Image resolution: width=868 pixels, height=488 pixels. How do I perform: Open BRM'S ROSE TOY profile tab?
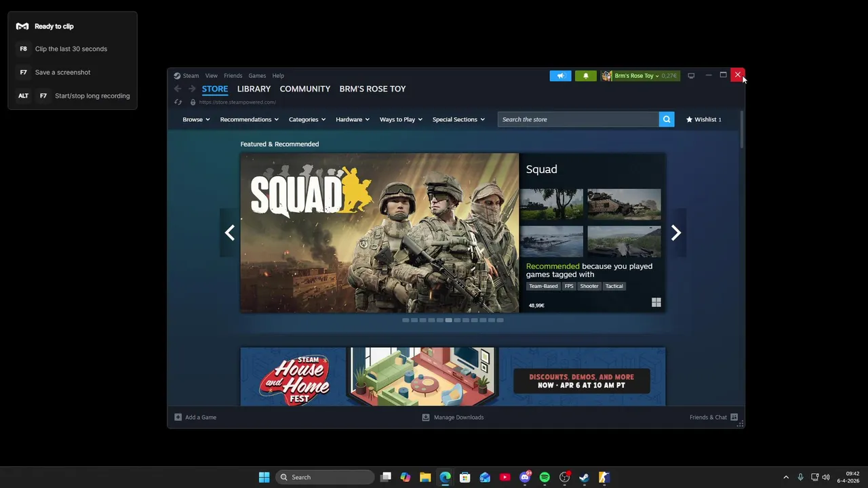pyautogui.click(x=372, y=89)
